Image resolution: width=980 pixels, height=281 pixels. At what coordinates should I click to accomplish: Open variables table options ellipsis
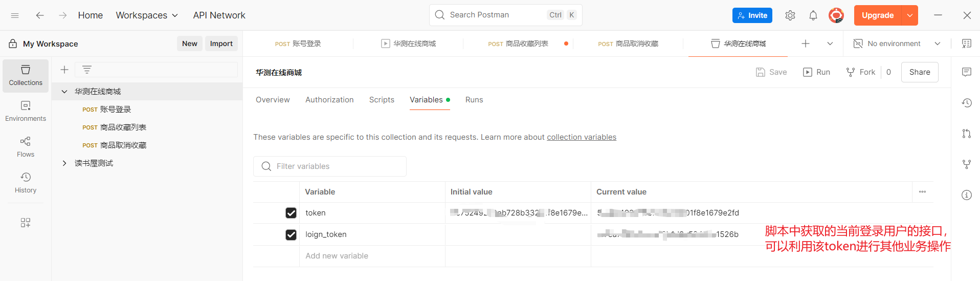(x=922, y=192)
